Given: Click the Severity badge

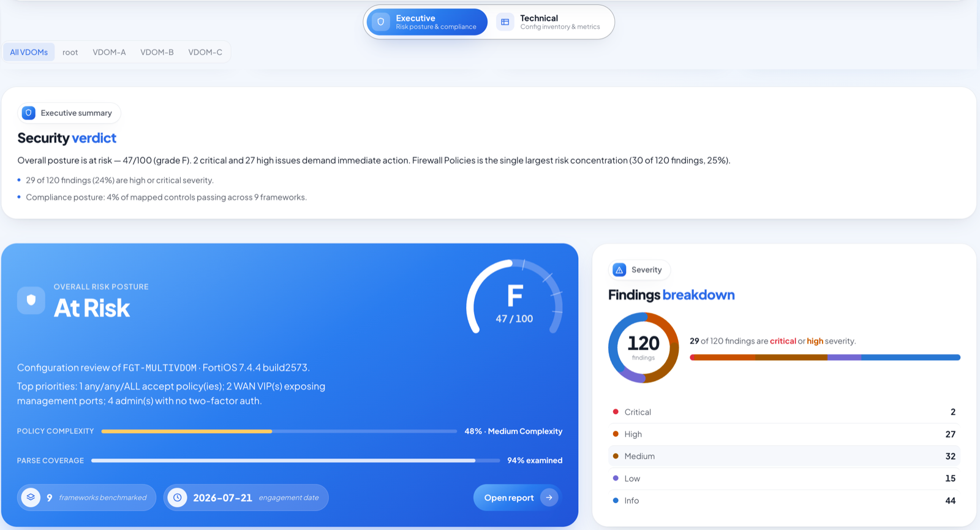Looking at the screenshot, I should (639, 270).
